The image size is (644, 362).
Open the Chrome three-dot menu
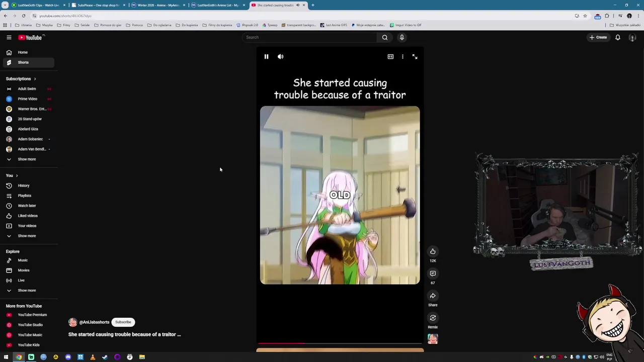tap(638, 16)
